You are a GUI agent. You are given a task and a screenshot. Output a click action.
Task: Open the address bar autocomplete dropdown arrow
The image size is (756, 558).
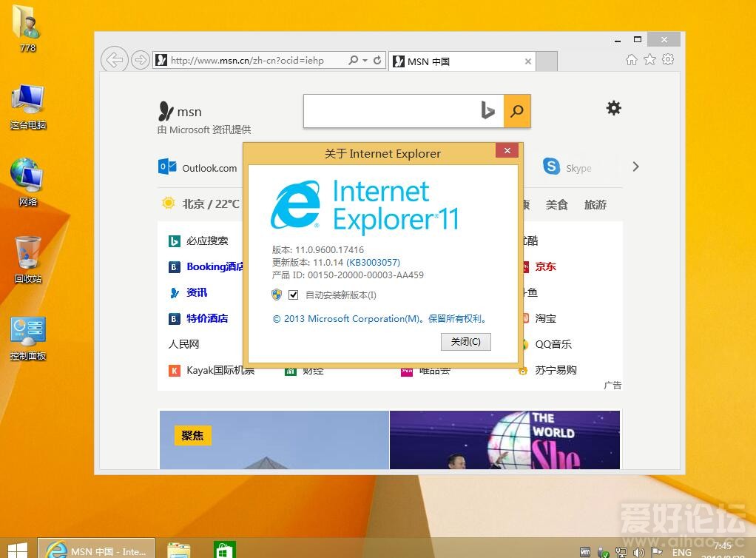coord(365,60)
